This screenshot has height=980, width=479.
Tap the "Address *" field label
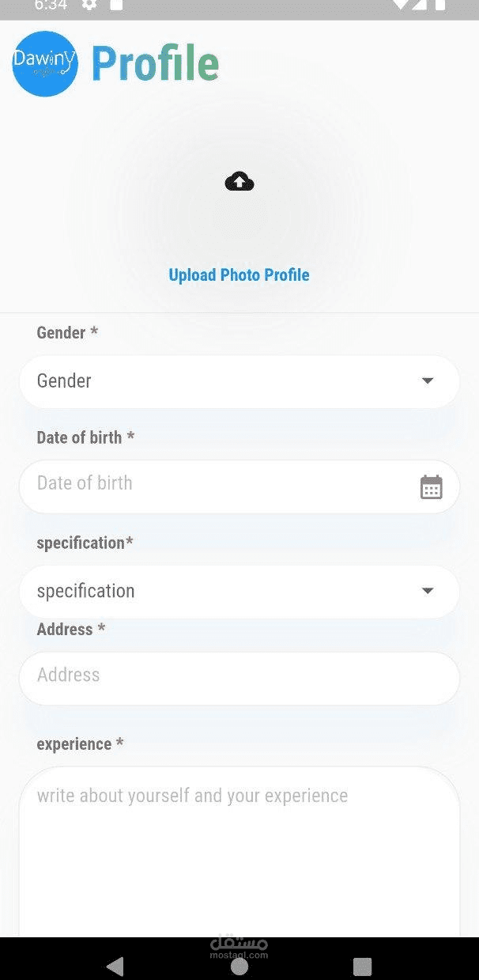71,630
